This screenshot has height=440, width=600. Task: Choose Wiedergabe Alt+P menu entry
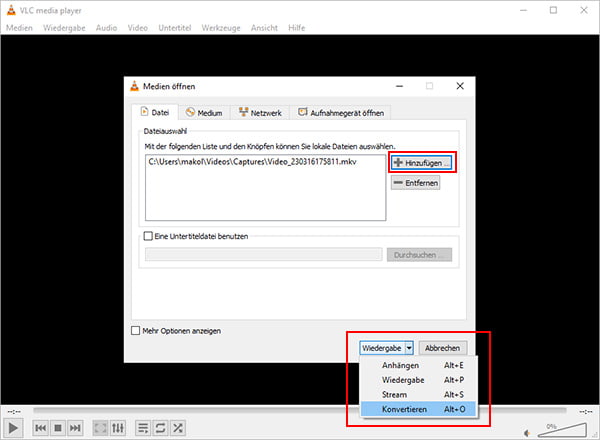[x=418, y=380]
